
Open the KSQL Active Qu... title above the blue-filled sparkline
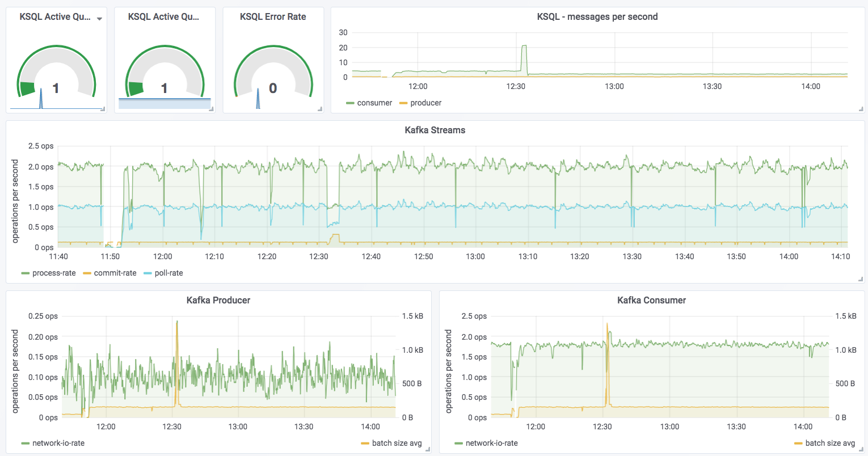pos(163,17)
